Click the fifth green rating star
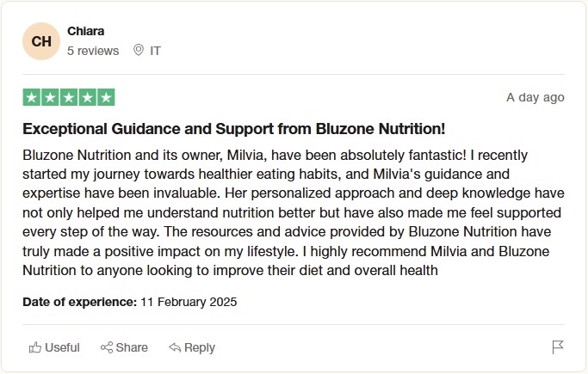 click(106, 97)
